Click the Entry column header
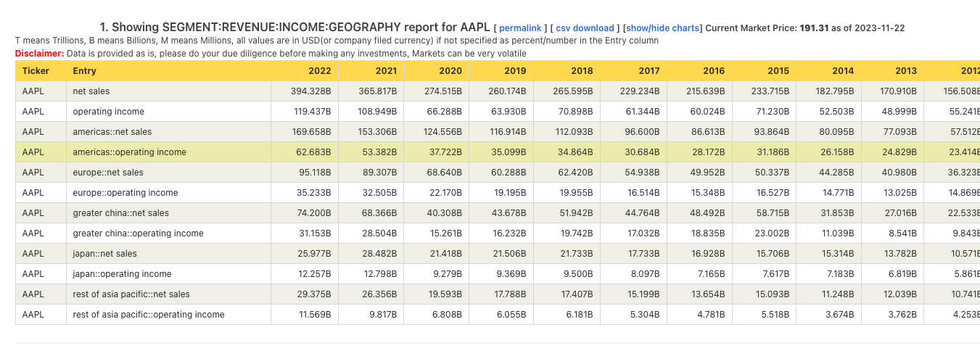 (168, 71)
